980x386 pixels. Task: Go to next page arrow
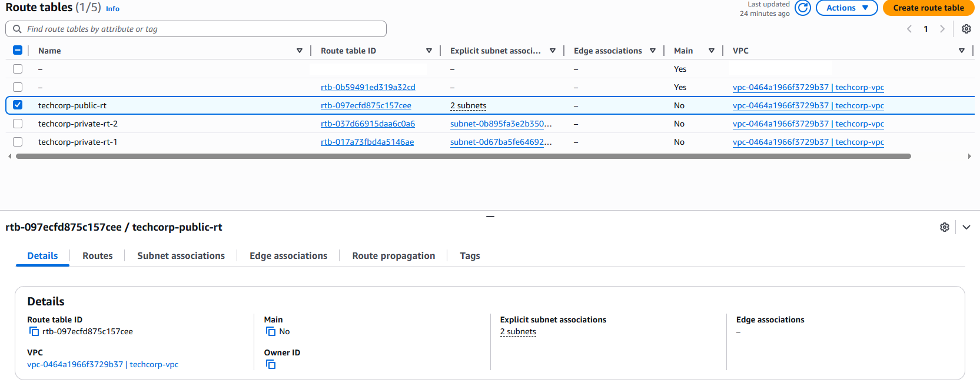click(942, 29)
